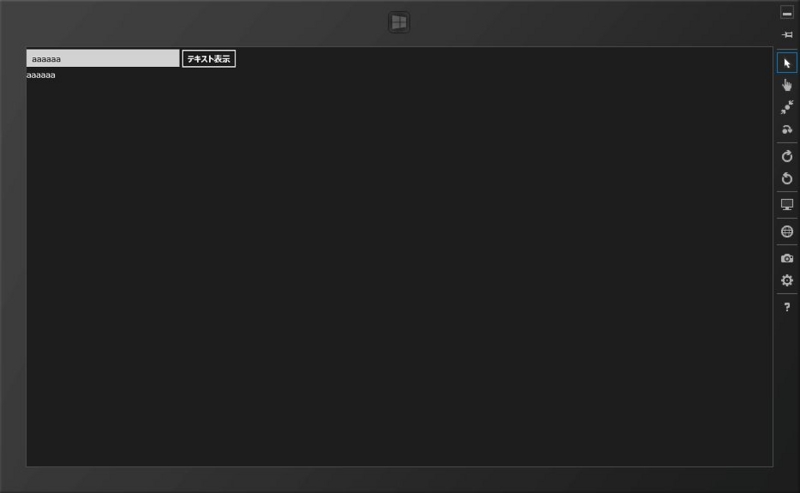
Task: Select the mouse mode pointer tool
Action: [787, 63]
